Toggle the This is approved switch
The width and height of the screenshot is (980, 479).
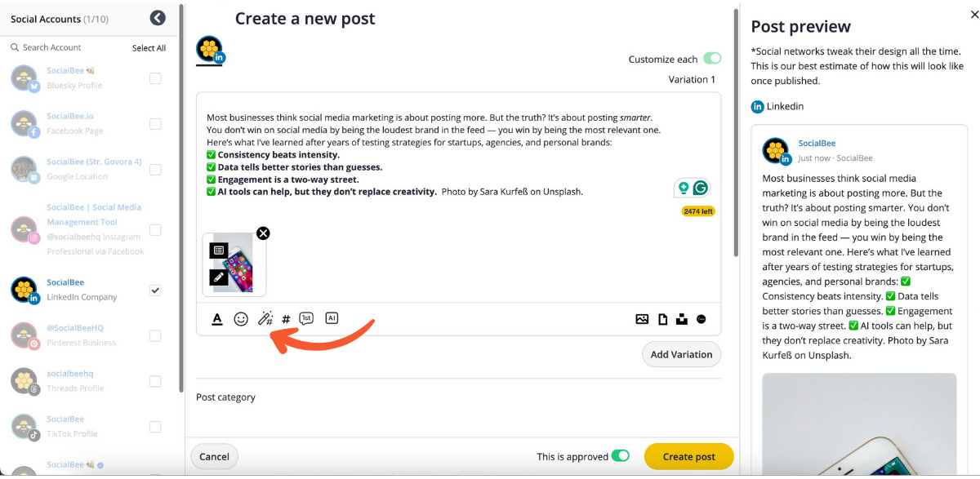[x=621, y=456]
